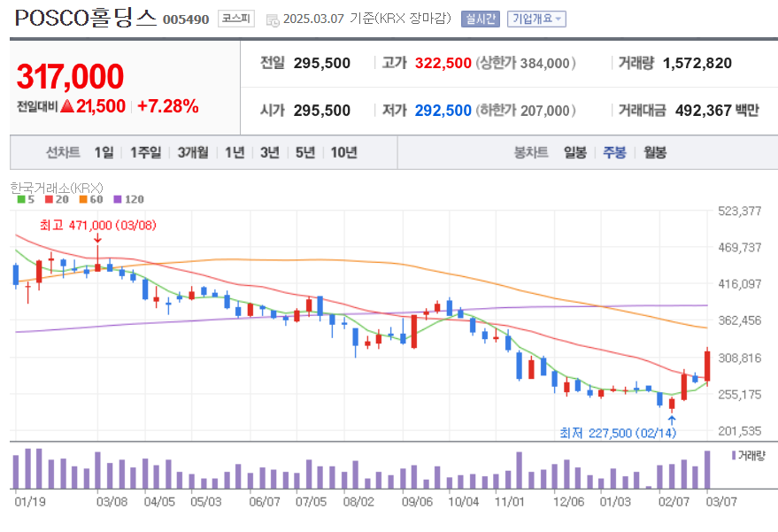The width and height of the screenshot is (778, 532).
Task: Show the 3년 line chart
Action: (269, 152)
